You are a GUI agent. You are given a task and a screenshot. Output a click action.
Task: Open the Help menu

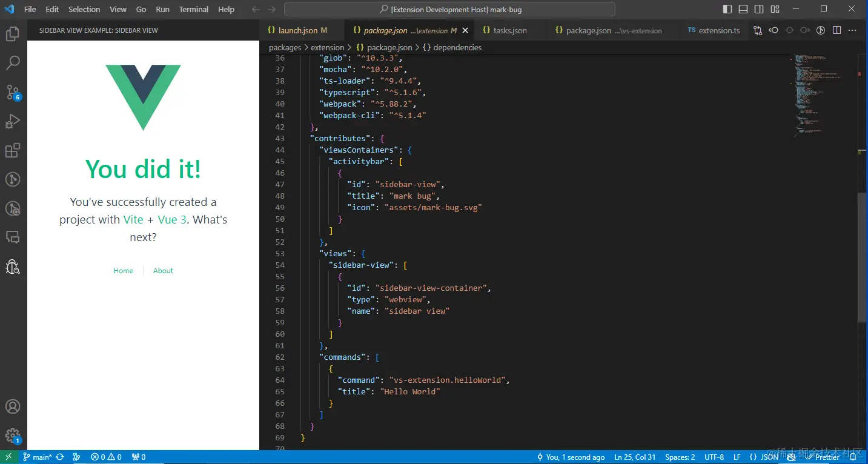pos(226,10)
